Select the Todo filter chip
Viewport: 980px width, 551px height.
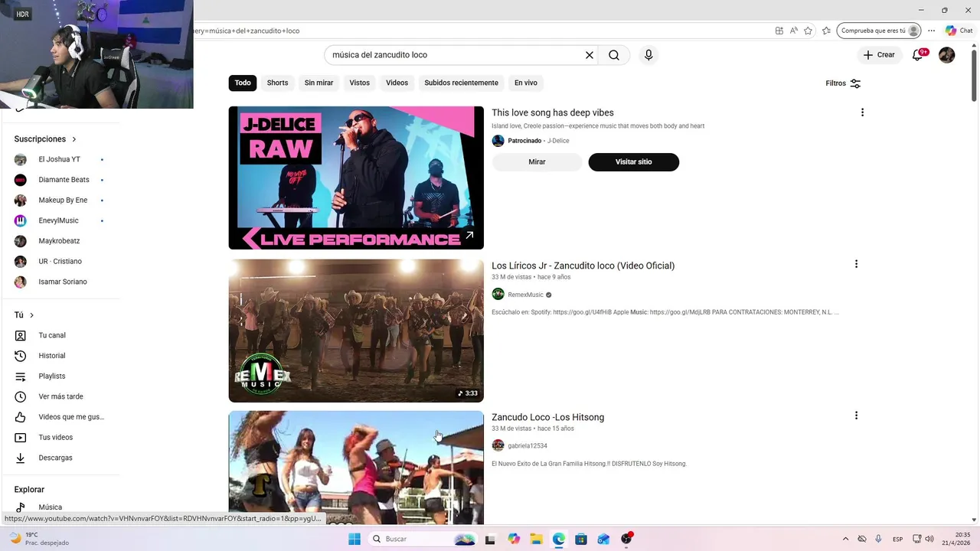243,83
